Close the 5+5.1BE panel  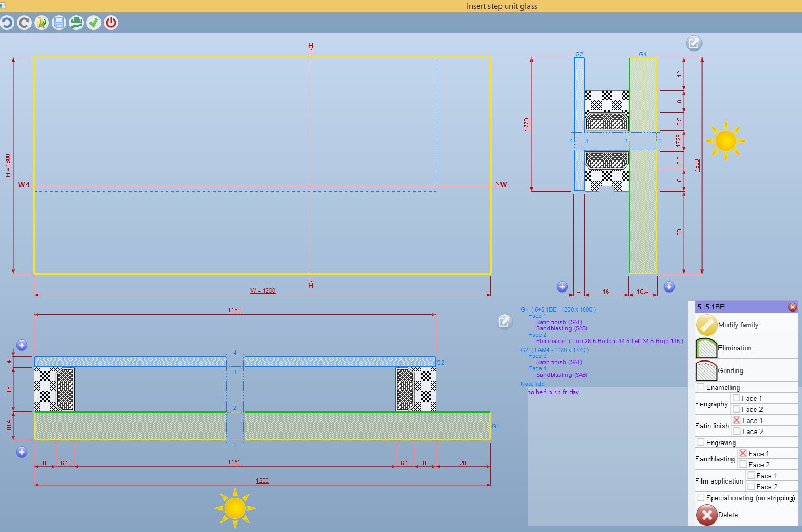tap(793, 307)
